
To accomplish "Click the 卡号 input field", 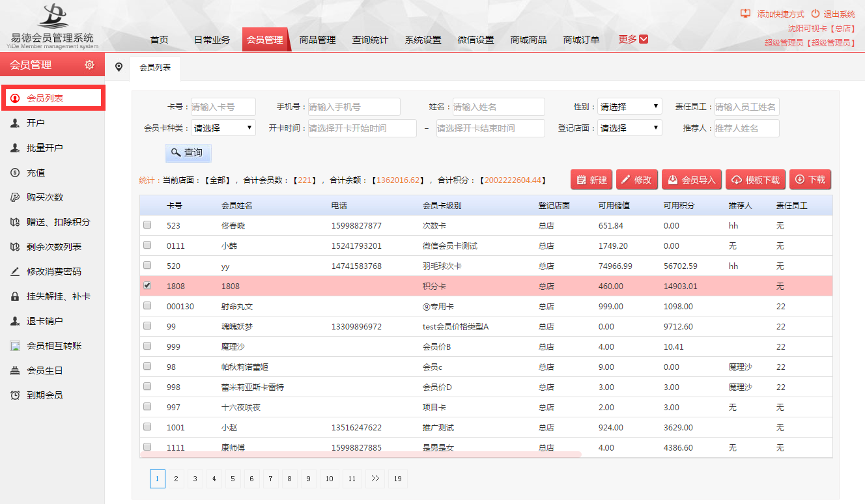I will pos(223,107).
